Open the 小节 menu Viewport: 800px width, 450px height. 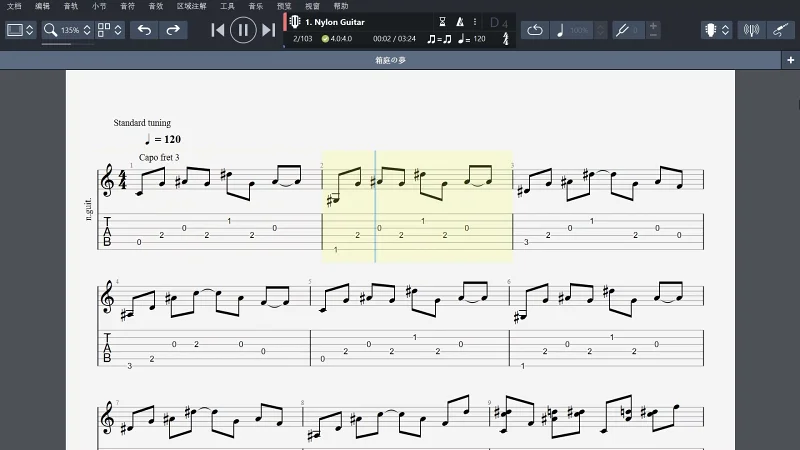tap(99, 6)
